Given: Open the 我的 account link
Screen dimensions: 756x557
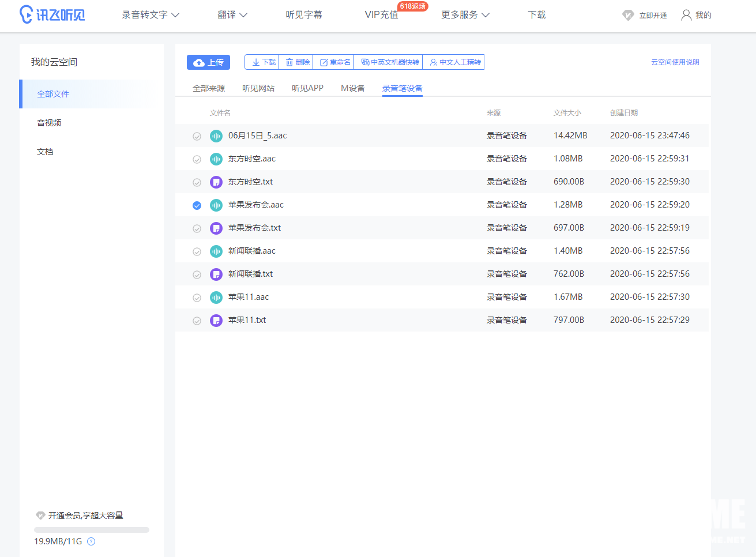Looking at the screenshot, I should [704, 15].
